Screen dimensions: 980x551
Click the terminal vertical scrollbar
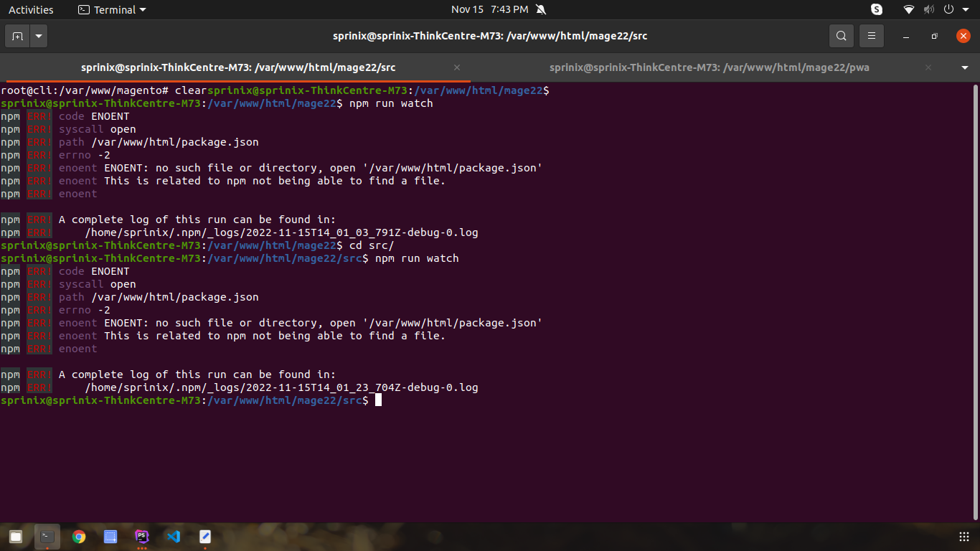tap(976, 301)
